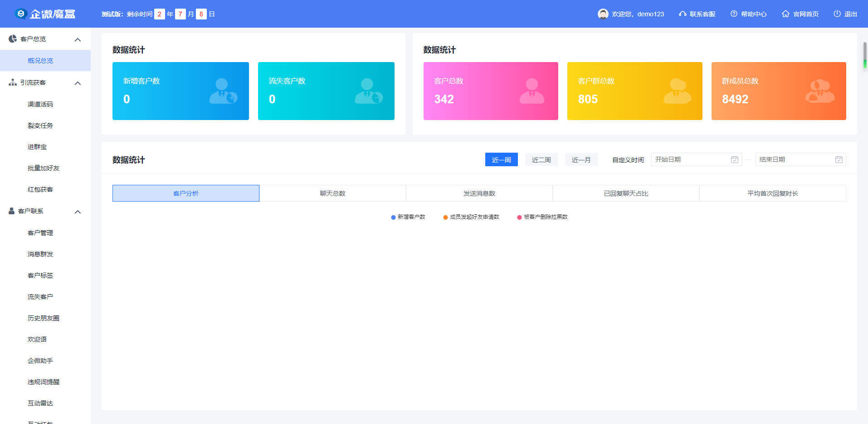The image size is (868, 424).
Task: Open 企微助手 in the sidebar
Action: point(45,361)
